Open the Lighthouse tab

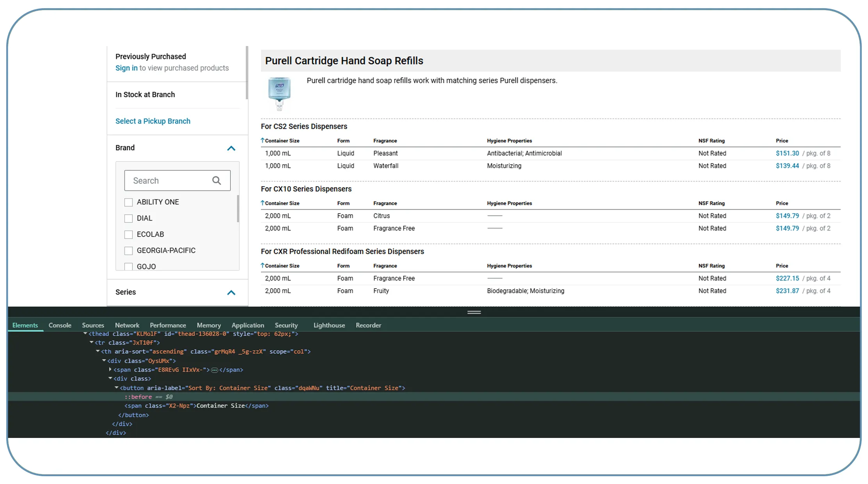(x=329, y=325)
